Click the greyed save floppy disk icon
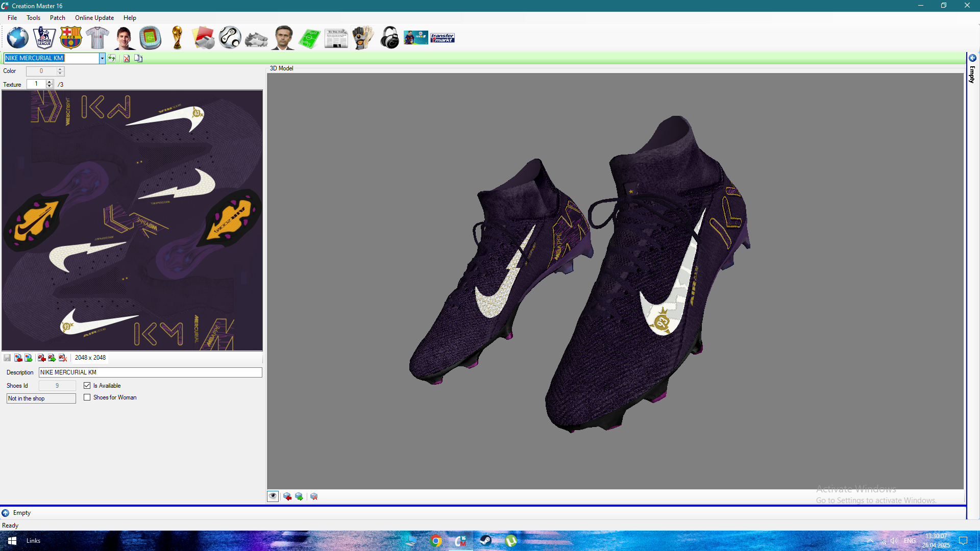Image resolution: width=980 pixels, height=551 pixels. click(x=7, y=358)
